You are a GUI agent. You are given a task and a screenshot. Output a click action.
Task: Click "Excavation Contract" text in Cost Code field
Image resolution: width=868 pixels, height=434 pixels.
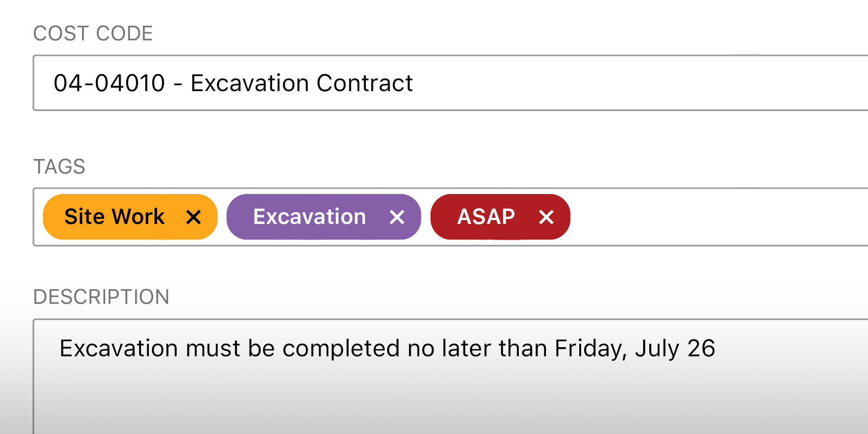pyautogui.click(x=302, y=83)
